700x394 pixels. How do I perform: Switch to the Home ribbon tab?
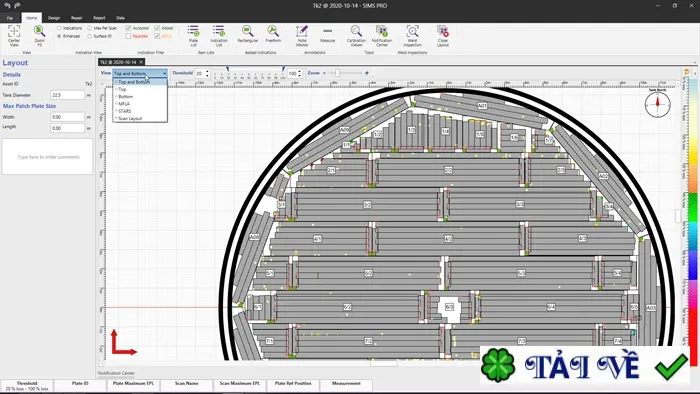[x=31, y=18]
